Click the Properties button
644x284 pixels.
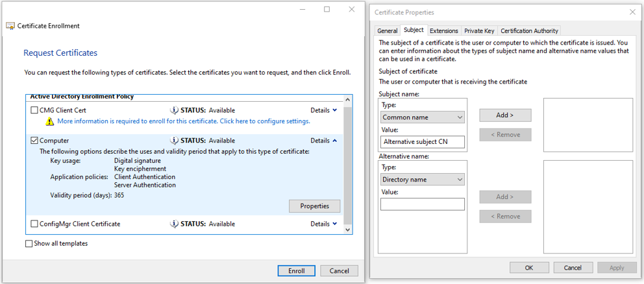[314, 206]
